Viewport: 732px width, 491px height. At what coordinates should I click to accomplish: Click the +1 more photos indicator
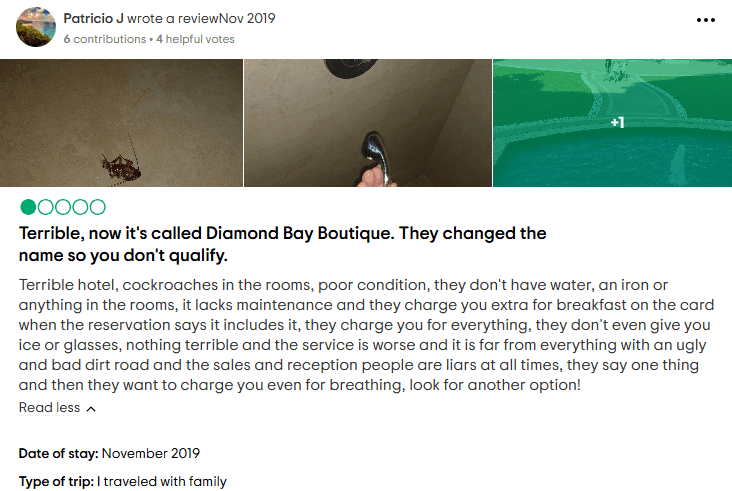617,122
